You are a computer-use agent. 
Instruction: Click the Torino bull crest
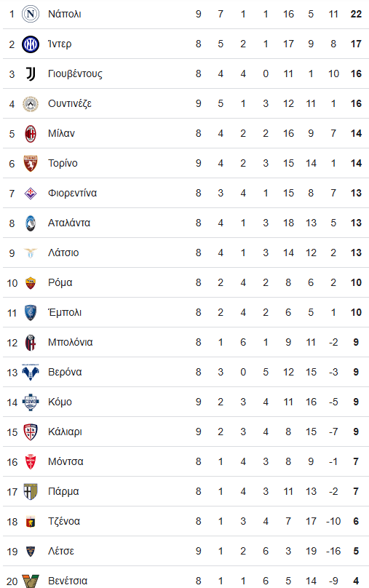(x=31, y=164)
